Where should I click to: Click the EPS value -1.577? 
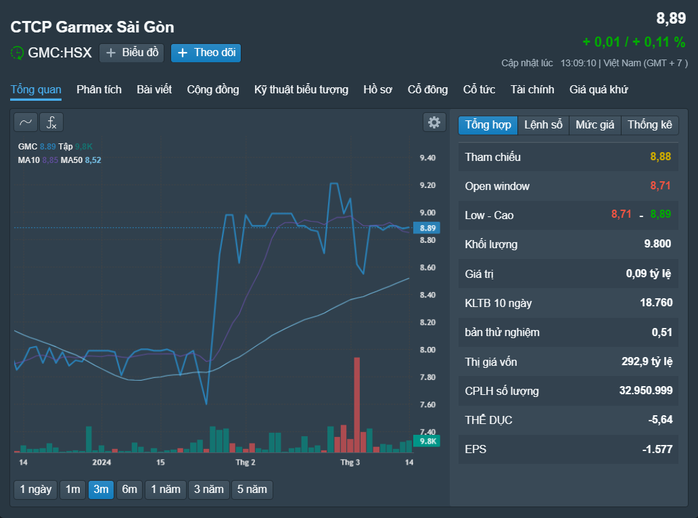click(x=657, y=449)
